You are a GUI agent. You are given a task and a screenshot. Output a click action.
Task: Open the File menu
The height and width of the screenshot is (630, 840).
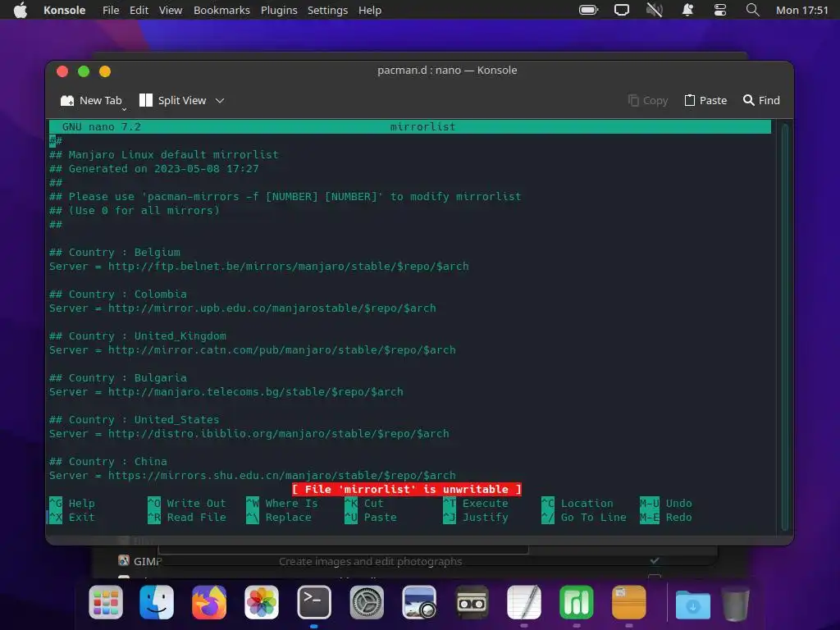pyautogui.click(x=111, y=10)
